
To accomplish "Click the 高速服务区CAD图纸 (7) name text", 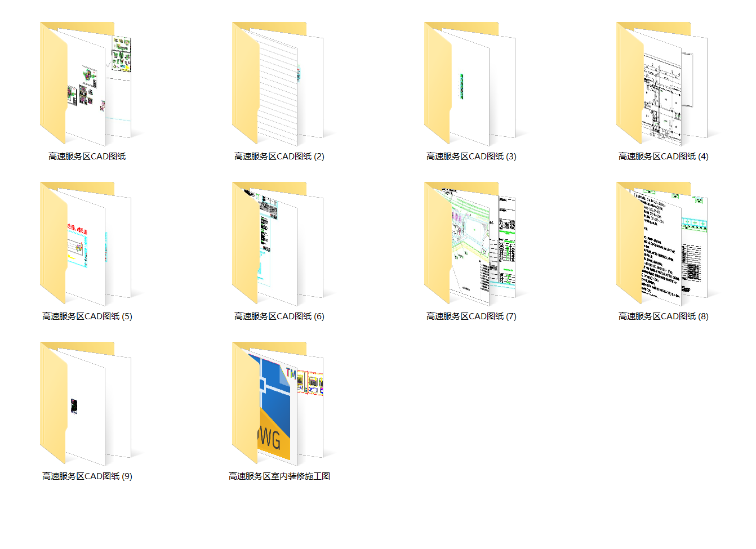I will tap(471, 316).
